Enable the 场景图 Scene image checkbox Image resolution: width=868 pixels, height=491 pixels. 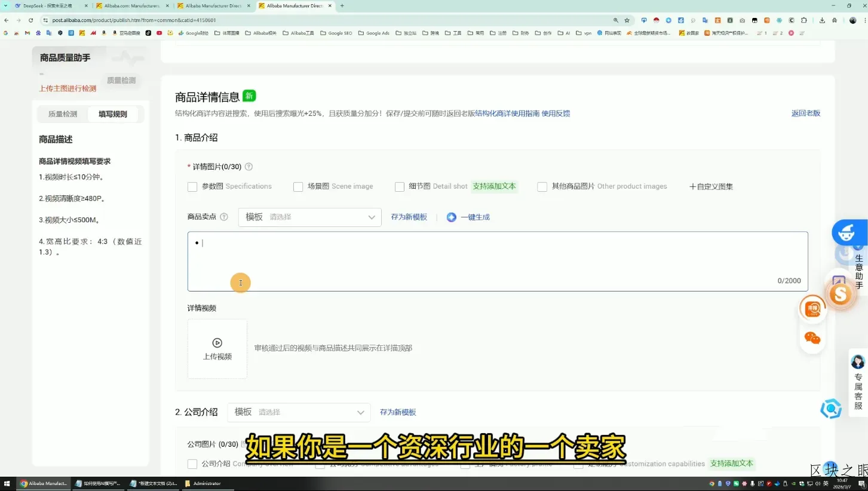(298, 187)
